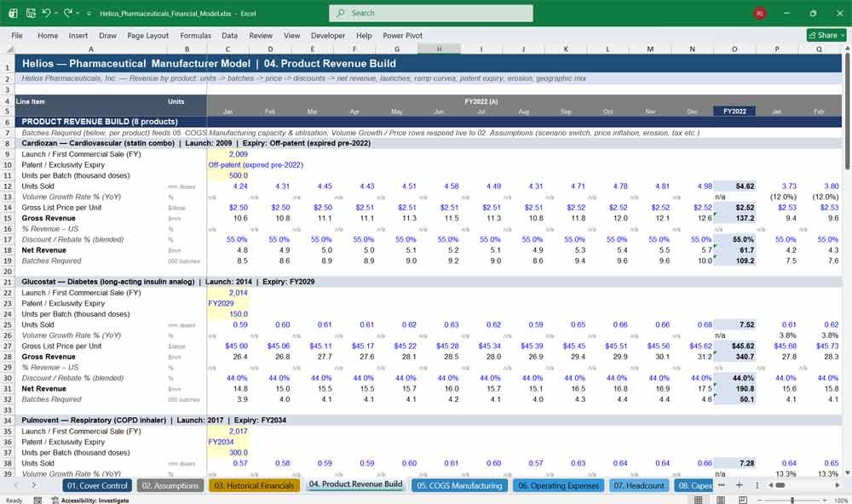The height and width of the screenshot is (504, 852).
Task: Switch to 07. Headcount sheet tab
Action: 639,485
